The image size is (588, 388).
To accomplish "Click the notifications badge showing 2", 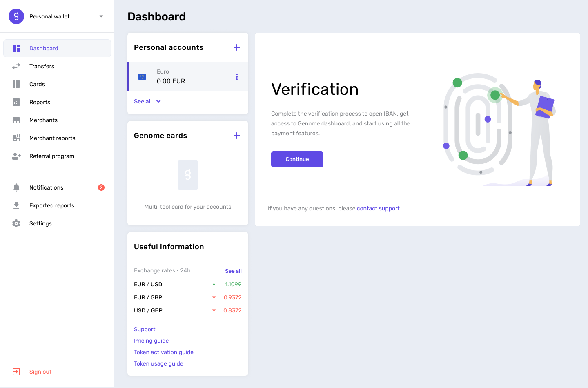I will [x=101, y=187].
